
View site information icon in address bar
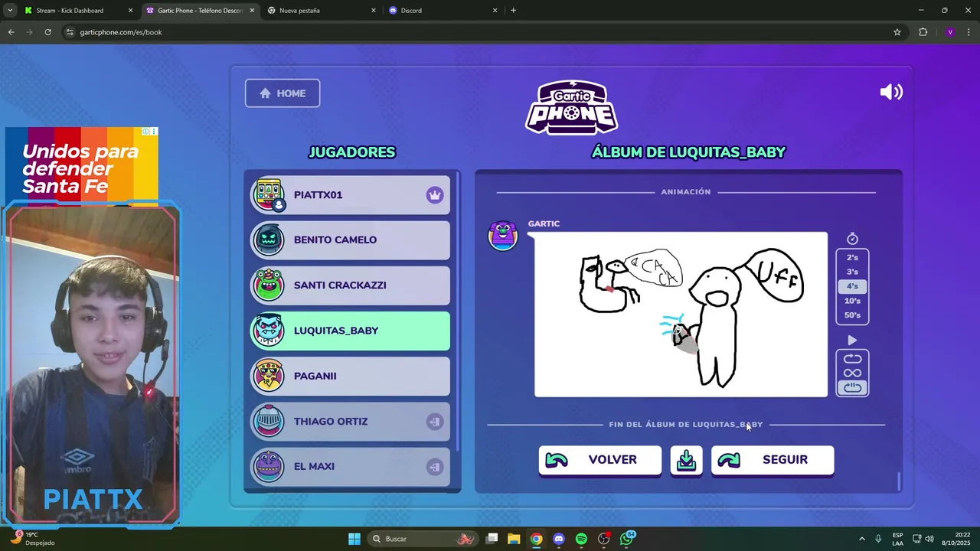[x=70, y=32]
